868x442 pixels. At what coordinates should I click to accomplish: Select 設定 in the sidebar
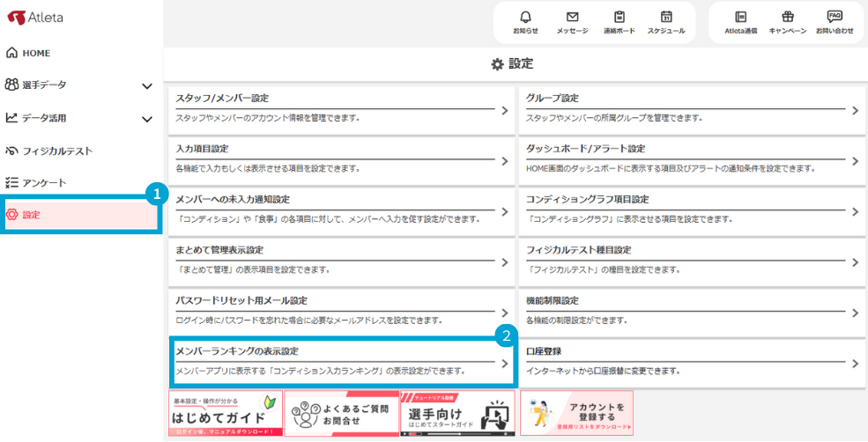[32, 215]
